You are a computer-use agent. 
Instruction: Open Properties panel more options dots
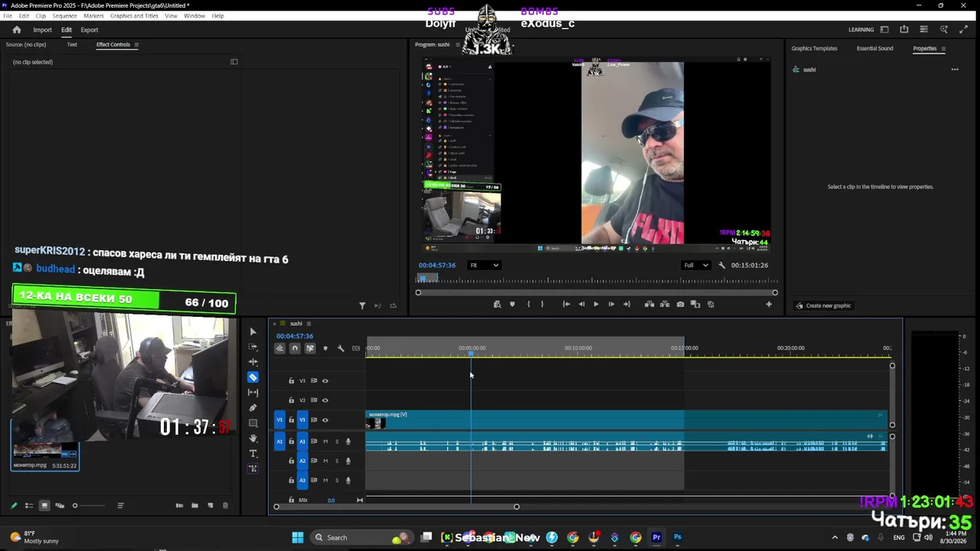955,70
